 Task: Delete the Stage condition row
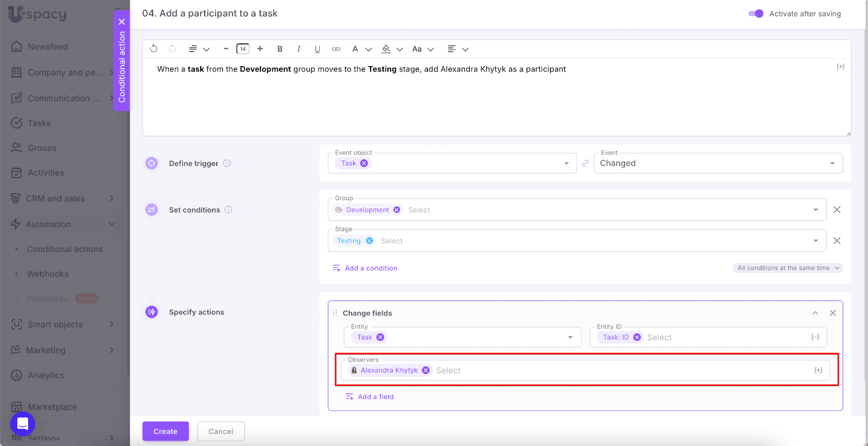(x=837, y=241)
